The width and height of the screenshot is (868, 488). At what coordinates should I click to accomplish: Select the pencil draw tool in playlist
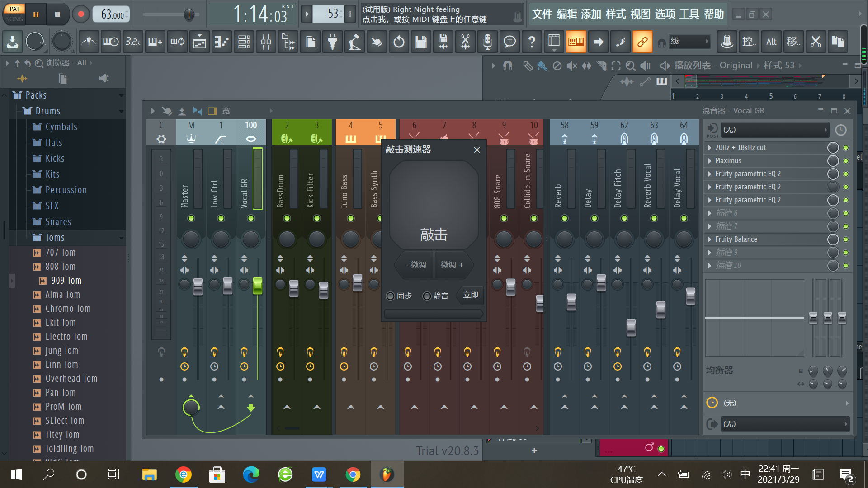[x=527, y=66]
